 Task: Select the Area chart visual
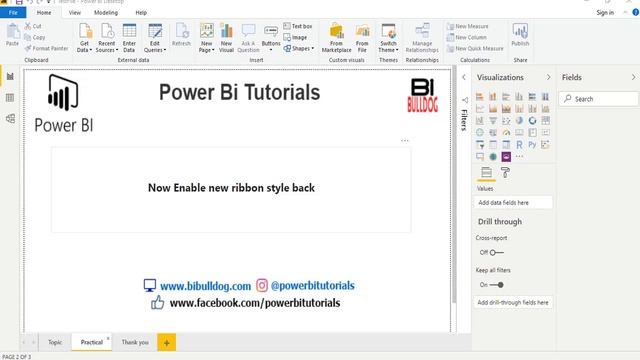493,109
